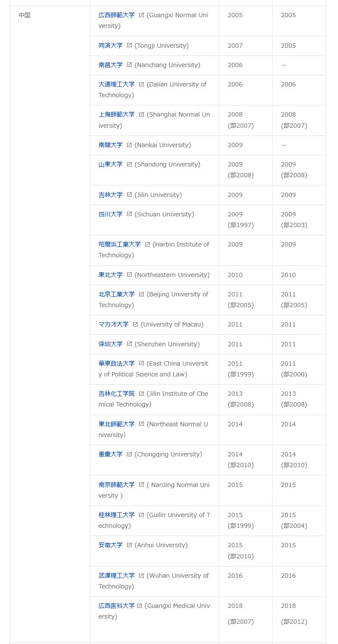The height and width of the screenshot is (644, 338).
Task: Click the external-link icon next to 深圳大学
Action: [129, 344]
